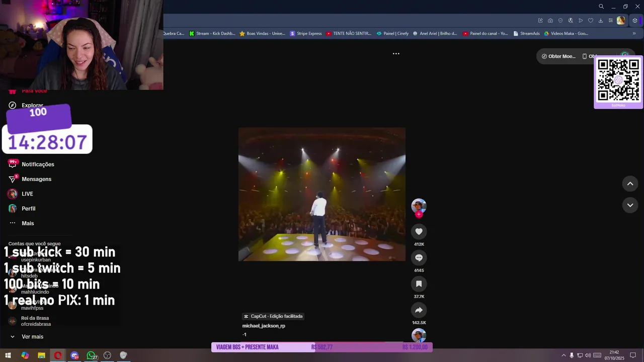Open the three-dot menu above the video
The width and height of the screenshot is (644, 362).
coord(396,53)
